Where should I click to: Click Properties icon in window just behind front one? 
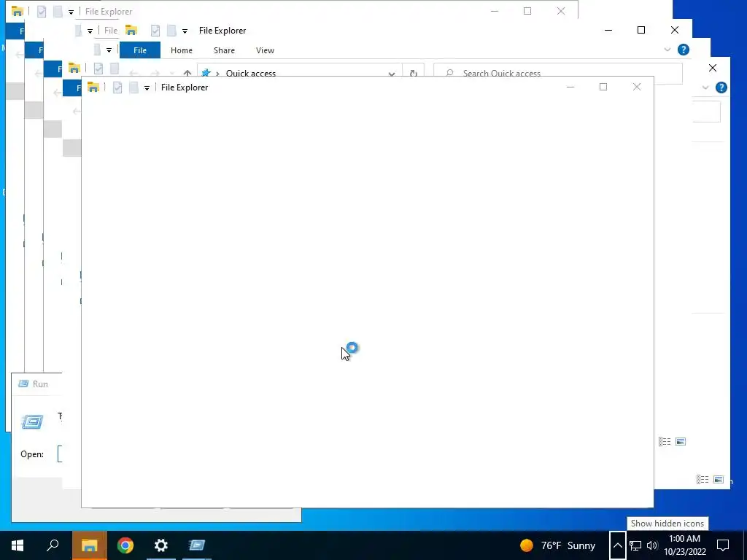click(x=98, y=69)
